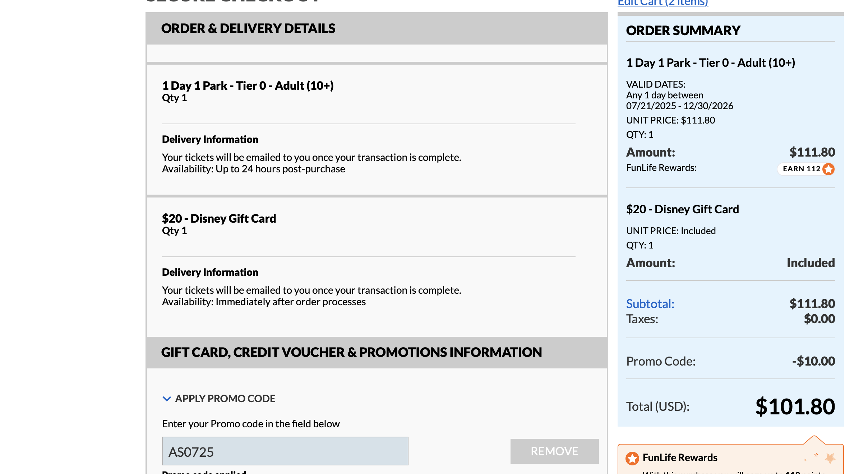Open the Edit Cart (2 items) link
Screen dimensions: 868x474
663,3
